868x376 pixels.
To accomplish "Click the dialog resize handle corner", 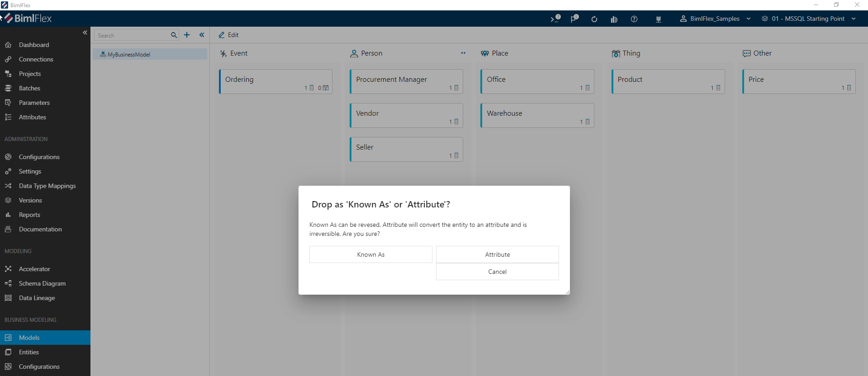I will [x=567, y=292].
